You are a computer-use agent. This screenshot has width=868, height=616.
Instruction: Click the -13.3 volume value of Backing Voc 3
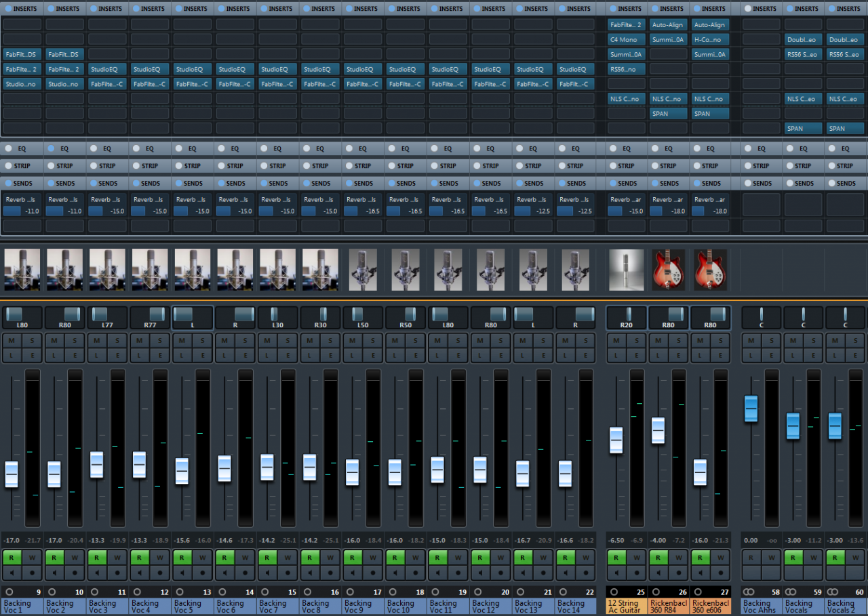coord(96,541)
